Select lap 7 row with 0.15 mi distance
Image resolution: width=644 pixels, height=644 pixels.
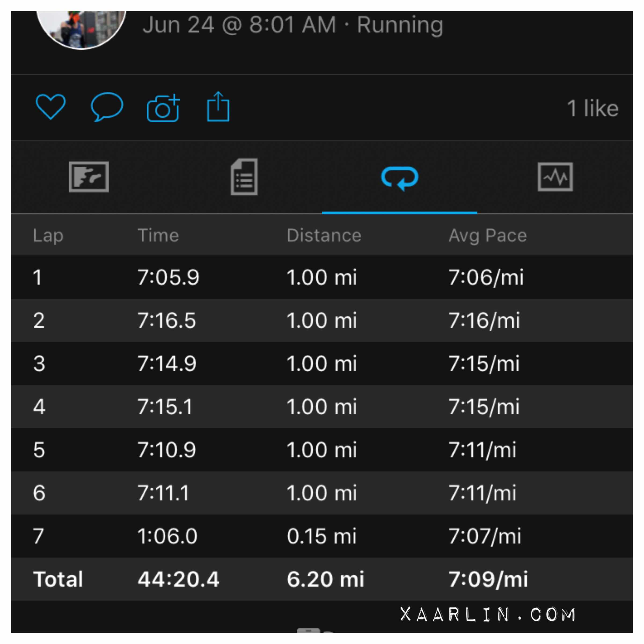(322, 536)
